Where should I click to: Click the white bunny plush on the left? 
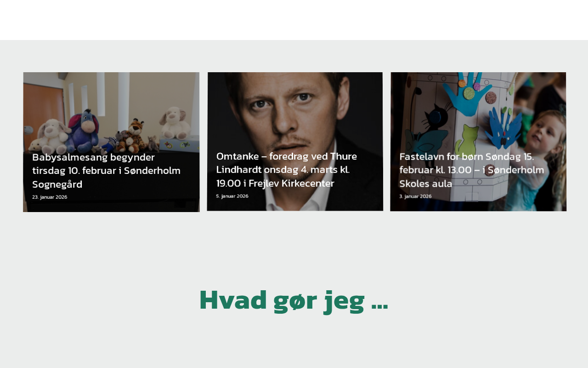[x=51, y=136]
